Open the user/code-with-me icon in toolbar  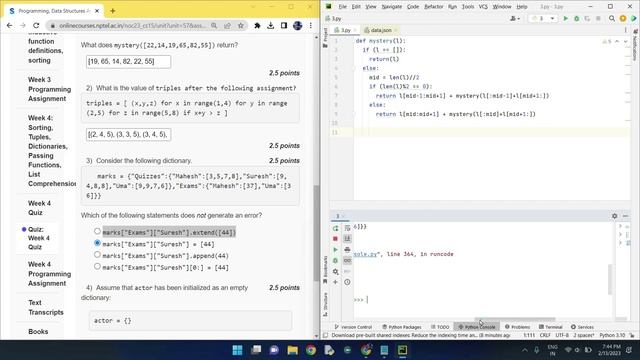[x=633, y=18]
